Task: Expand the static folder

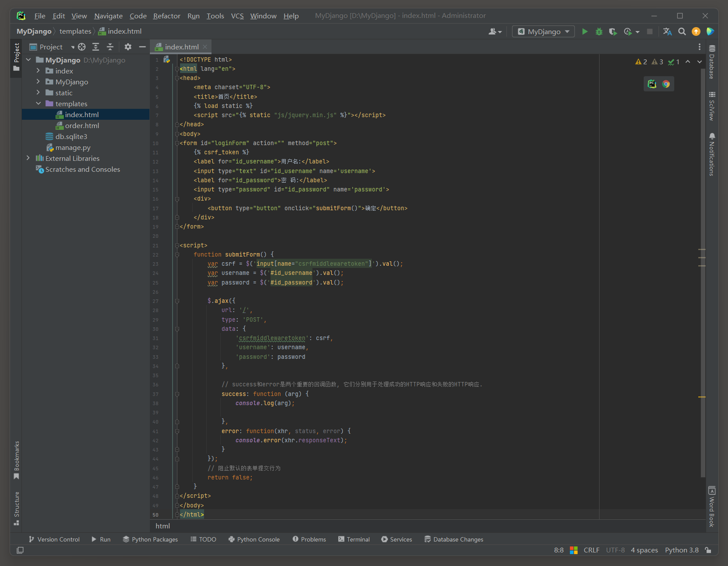Action: (x=38, y=93)
